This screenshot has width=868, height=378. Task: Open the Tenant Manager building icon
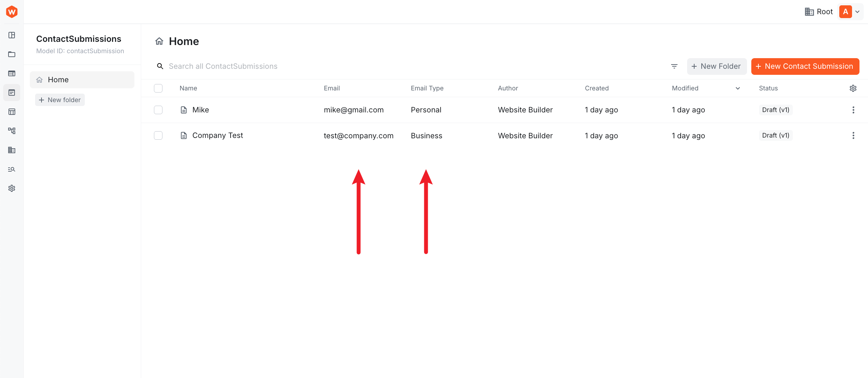(12, 150)
